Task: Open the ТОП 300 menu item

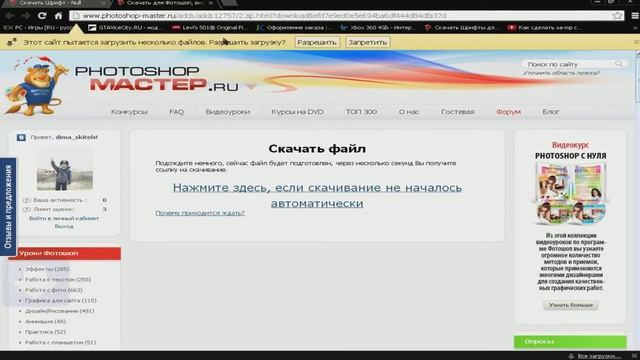Action: point(361,111)
